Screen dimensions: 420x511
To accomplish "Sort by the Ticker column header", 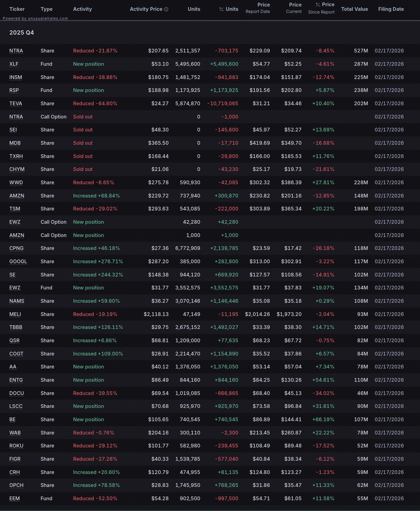I will (x=17, y=9).
